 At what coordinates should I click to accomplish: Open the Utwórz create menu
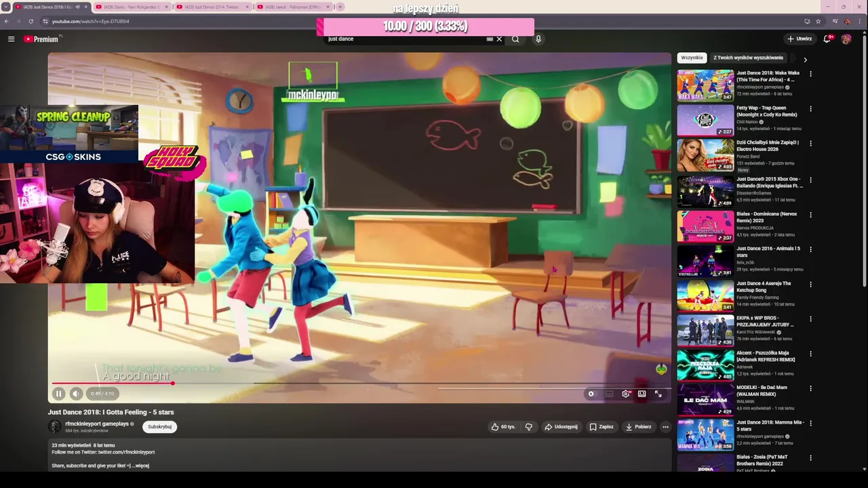coord(800,39)
